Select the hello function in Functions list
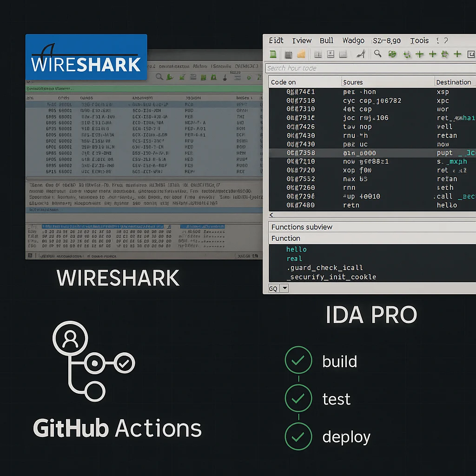The width and height of the screenshot is (476, 476). pyautogui.click(x=296, y=249)
